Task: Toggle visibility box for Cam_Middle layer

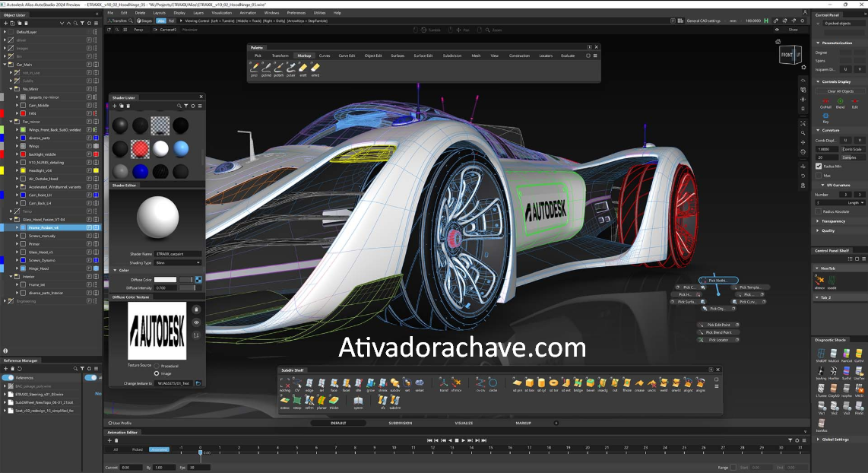Action: pos(24,105)
